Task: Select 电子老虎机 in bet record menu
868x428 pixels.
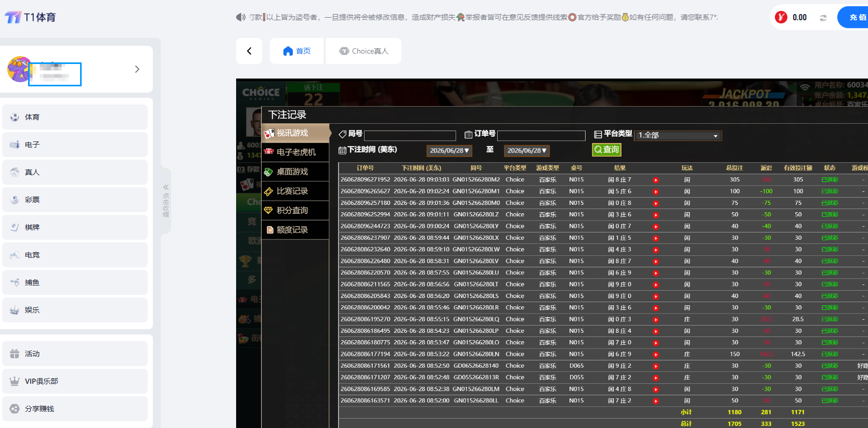Action: pos(295,152)
